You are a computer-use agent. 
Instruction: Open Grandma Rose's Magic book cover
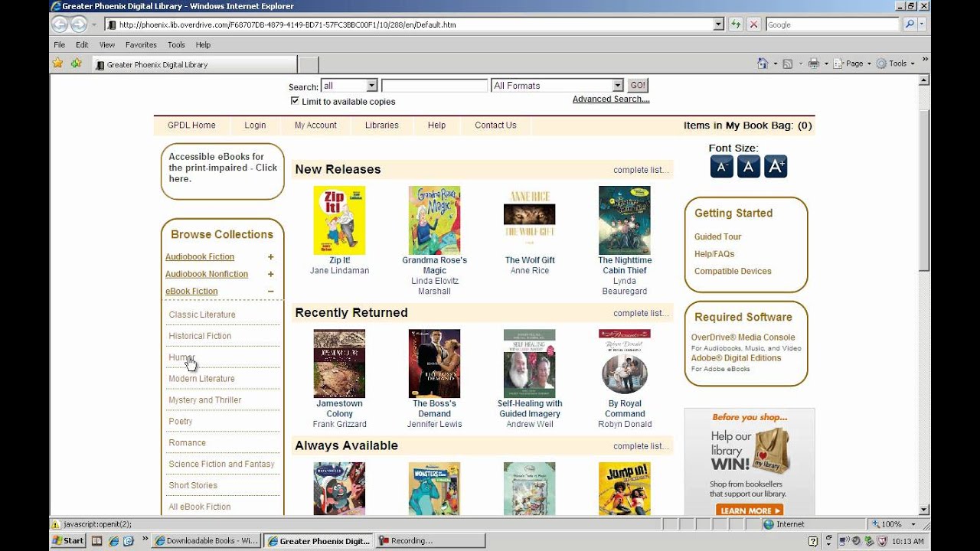click(x=434, y=220)
